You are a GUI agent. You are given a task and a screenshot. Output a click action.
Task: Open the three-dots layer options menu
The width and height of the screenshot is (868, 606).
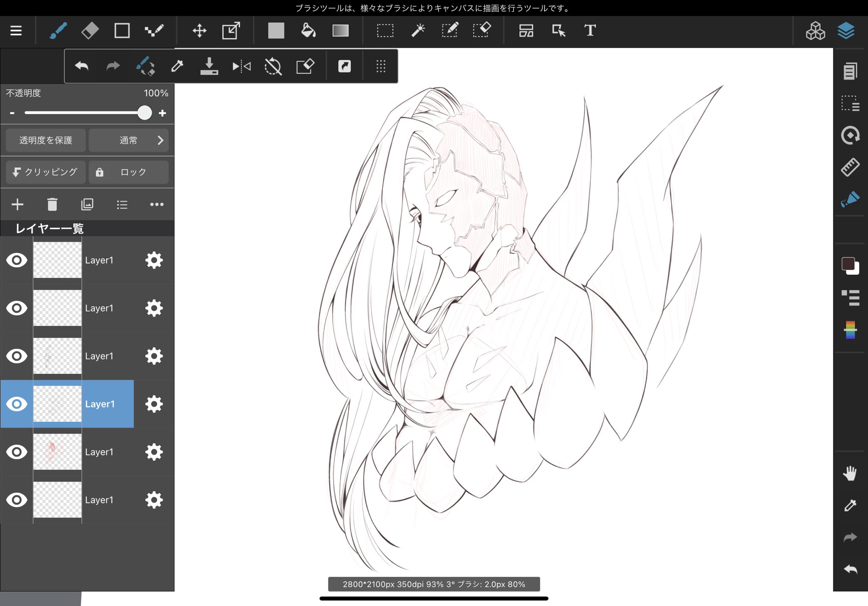(156, 205)
